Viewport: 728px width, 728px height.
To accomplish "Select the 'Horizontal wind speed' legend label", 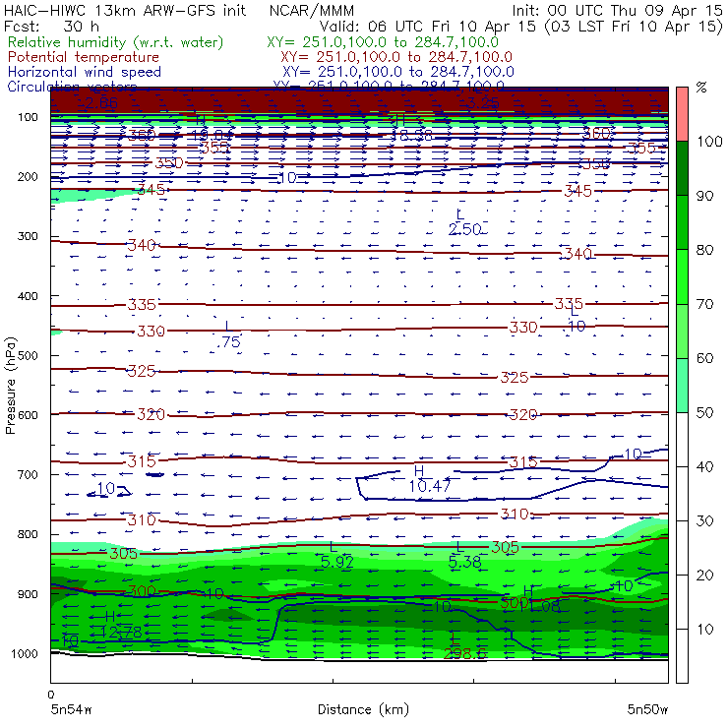I will pos(85,72).
